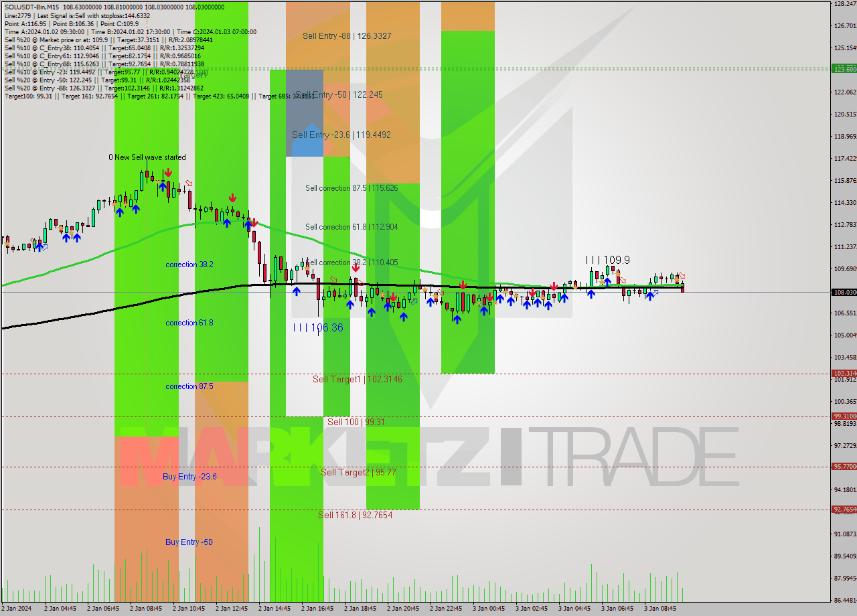Image resolution: width=857 pixels, height=616 pixels.
Task: Select the 'Buy Entry -50' label
Action: pyautogui.click(x=189, y=542)
